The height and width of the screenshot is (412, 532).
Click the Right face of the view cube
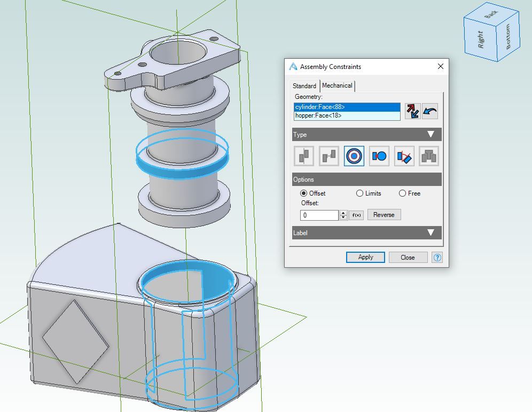coord(481,39)
